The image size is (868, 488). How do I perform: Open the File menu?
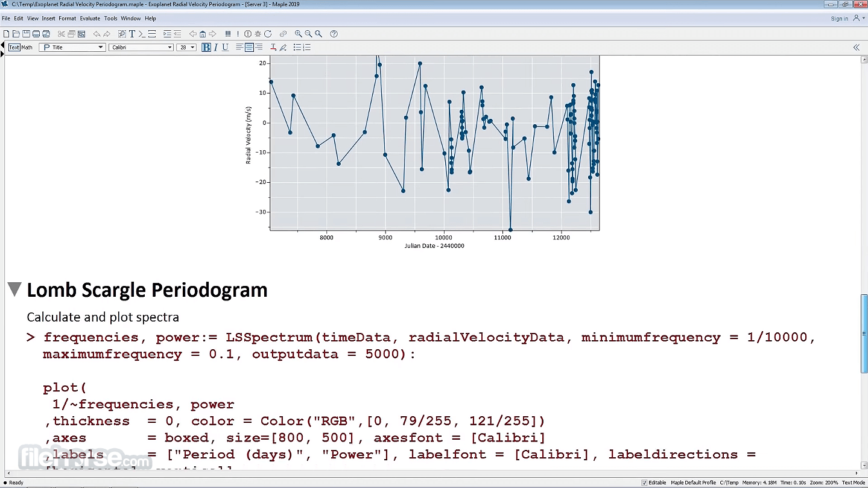(x=6, y=19)
